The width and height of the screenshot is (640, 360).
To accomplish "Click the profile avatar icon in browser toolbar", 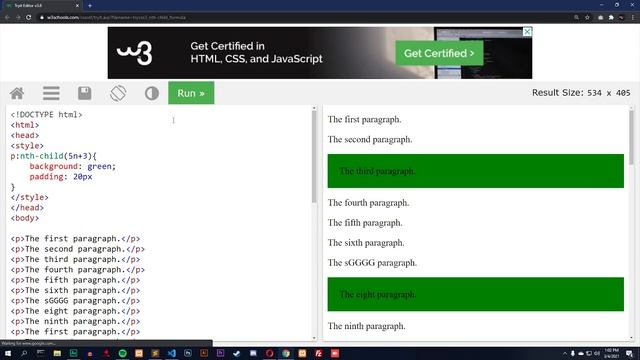I will (x=622, y=18).
